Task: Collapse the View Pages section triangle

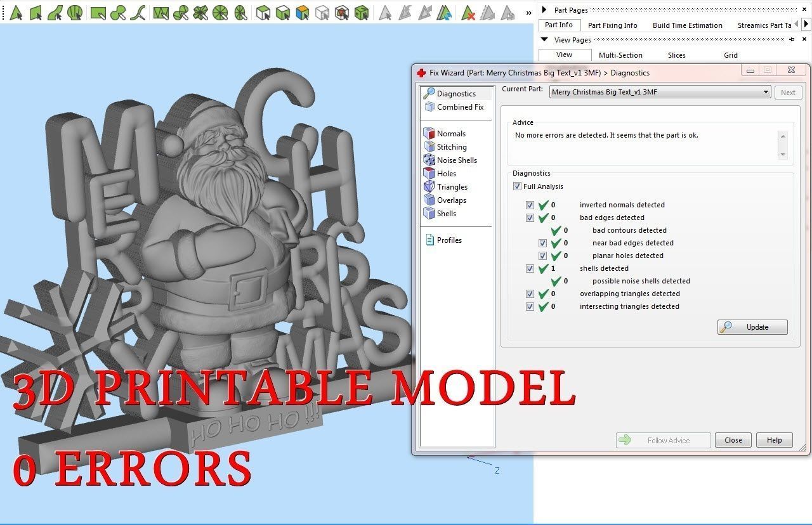Action: tap(544, 39)
